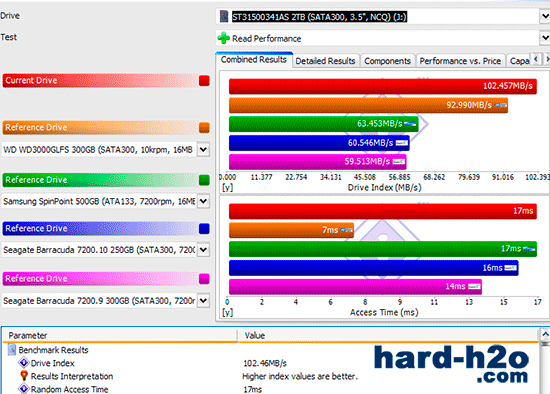Click the Benchmark Results document icon

(12, 349)
